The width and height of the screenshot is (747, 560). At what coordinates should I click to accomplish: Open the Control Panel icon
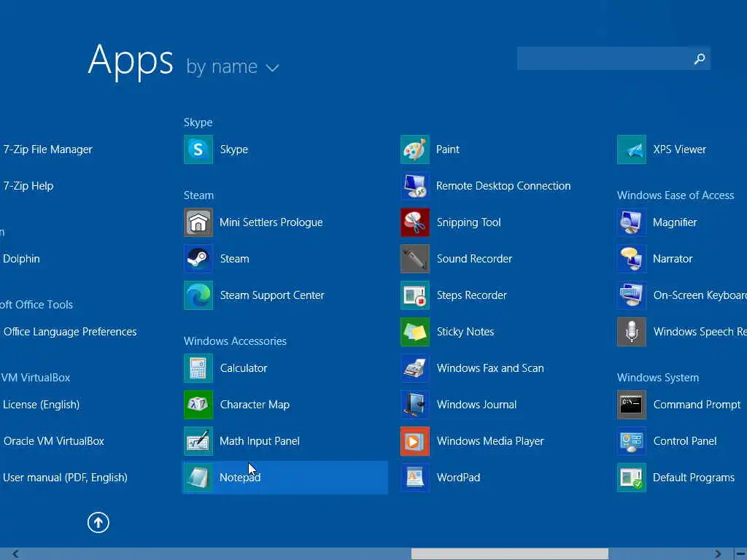tap(632, 441)
